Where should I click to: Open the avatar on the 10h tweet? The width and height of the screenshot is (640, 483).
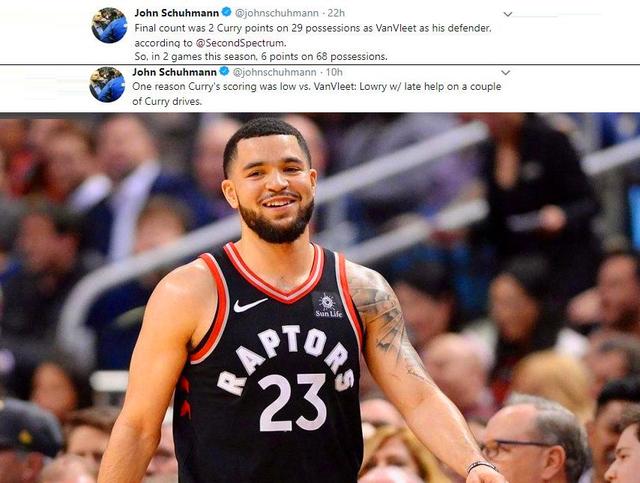(107, 85)
